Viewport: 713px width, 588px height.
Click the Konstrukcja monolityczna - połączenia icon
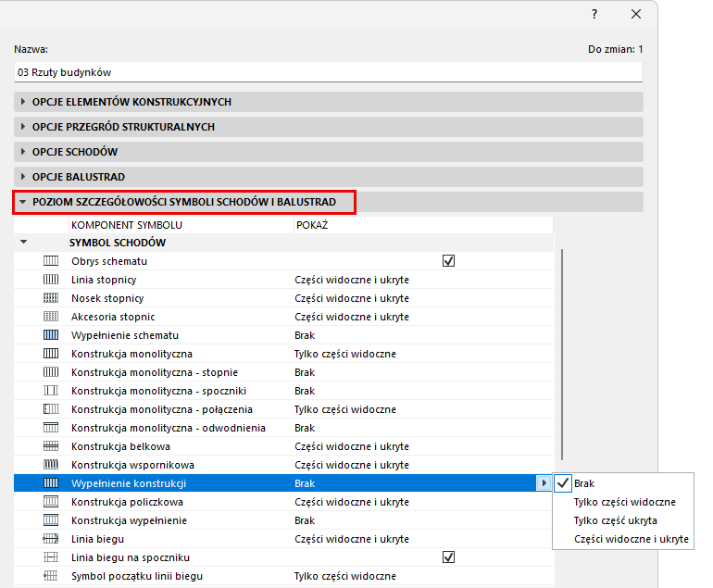click(x=51, y=409)
